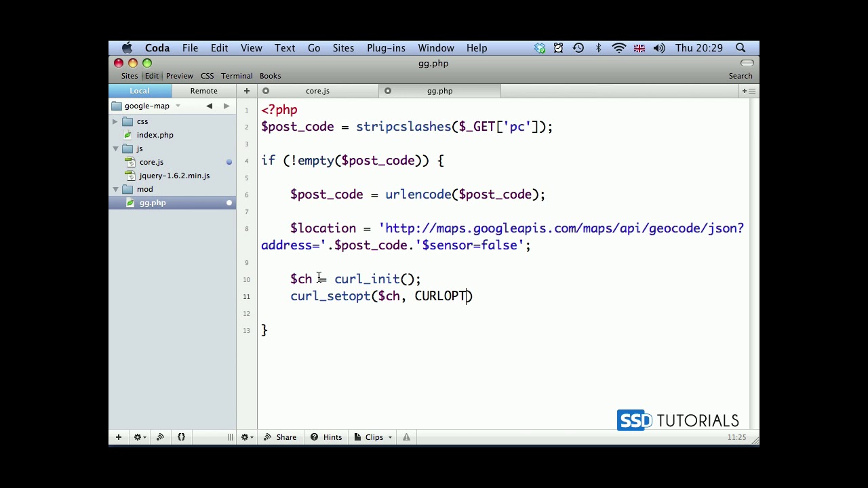The image size is (868, 488).
Task: Toggle the toolbar pill button
Action: pos(747,63)
